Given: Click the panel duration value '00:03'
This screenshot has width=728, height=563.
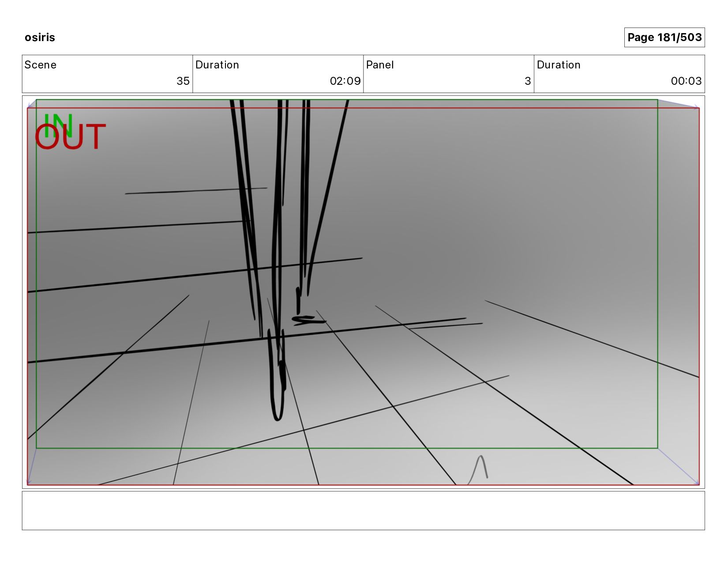Looking at the screenshot, I should click(x=686, y=81).
